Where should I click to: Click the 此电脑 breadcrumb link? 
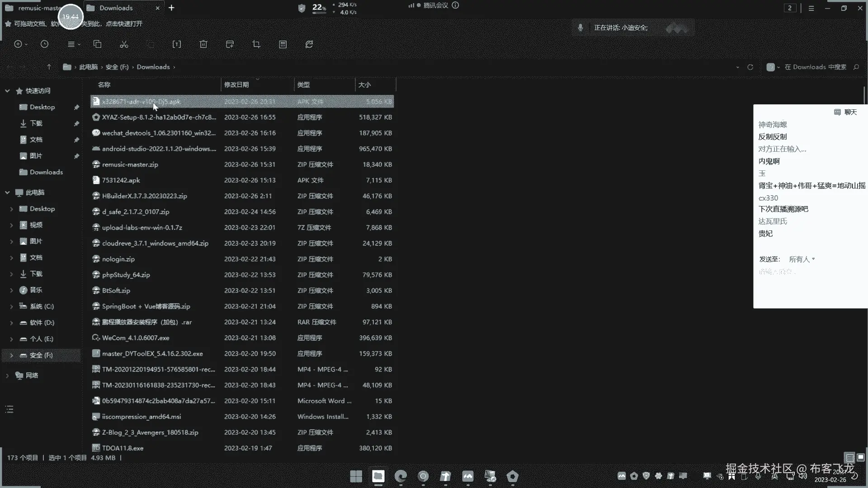tap(88, 67)
